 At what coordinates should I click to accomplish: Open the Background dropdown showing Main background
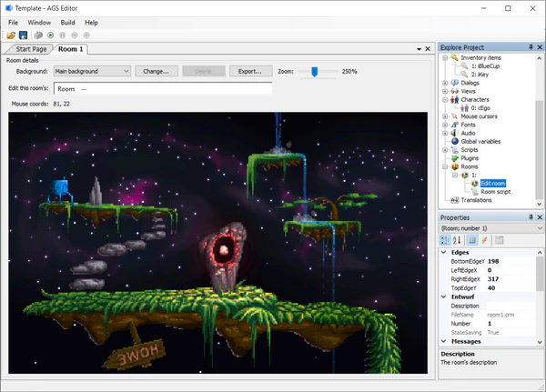click(x=92, y=71)
